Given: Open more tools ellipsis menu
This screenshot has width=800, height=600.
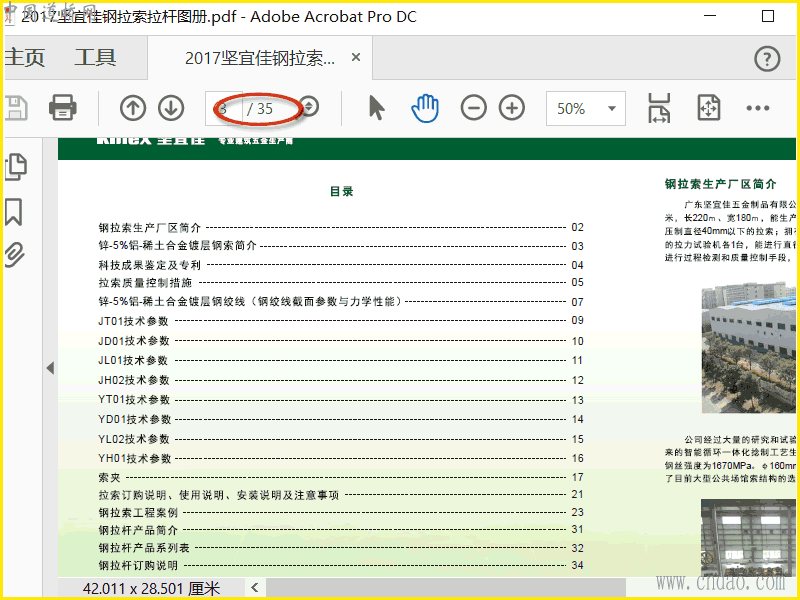Looking at the screenshot, I should click(x=758, y=108).
